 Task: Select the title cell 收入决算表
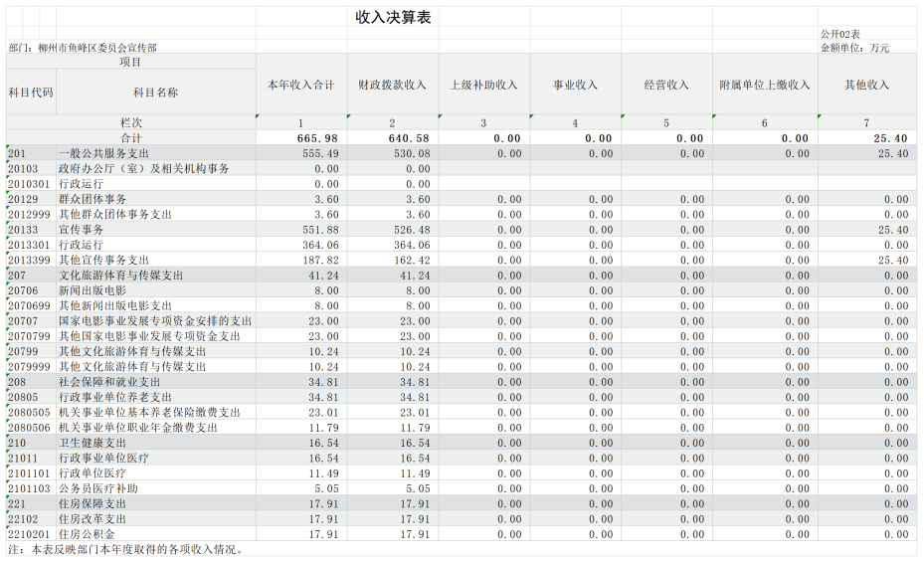click(x=393, y=17)
